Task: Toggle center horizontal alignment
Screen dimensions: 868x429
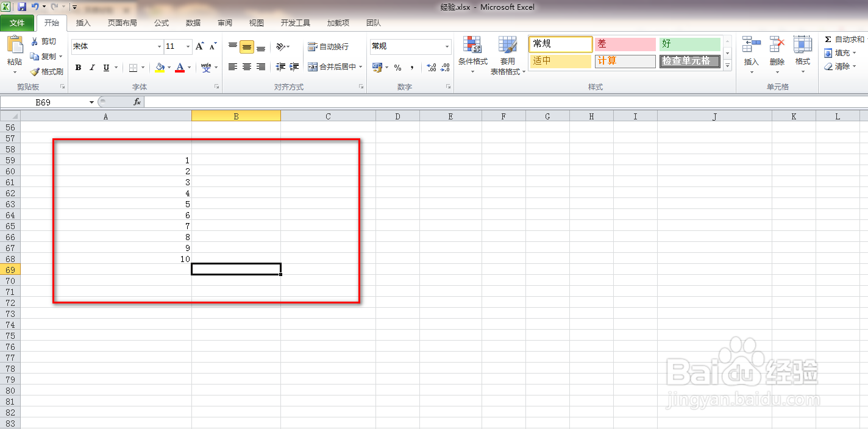Action: (246, 67)
